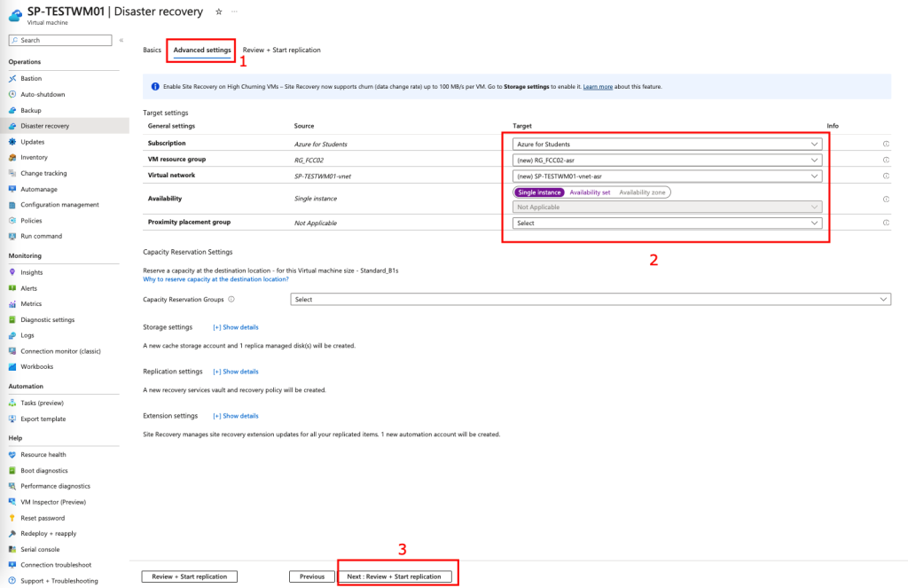Favorite the page with star icon

[219, 12]
